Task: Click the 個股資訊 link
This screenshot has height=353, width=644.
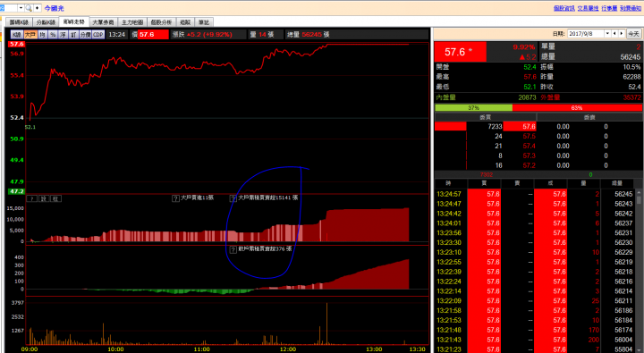Action: [x=563, y=8]
